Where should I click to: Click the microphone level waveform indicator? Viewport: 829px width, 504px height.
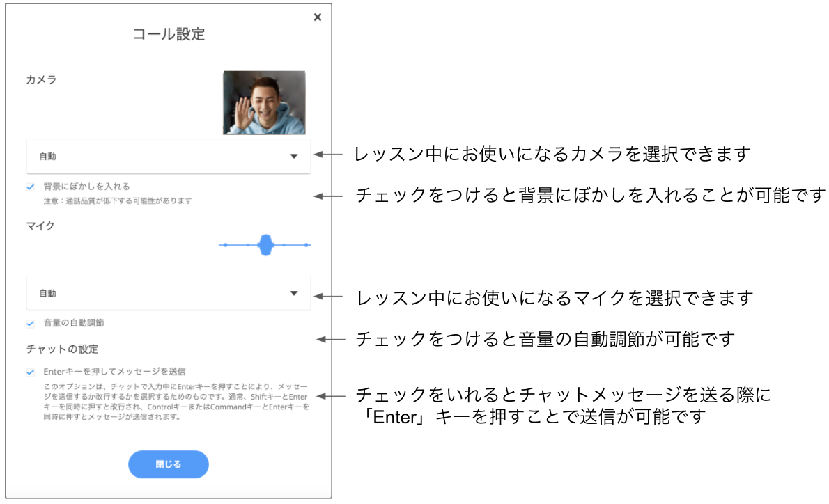point(265,244)
